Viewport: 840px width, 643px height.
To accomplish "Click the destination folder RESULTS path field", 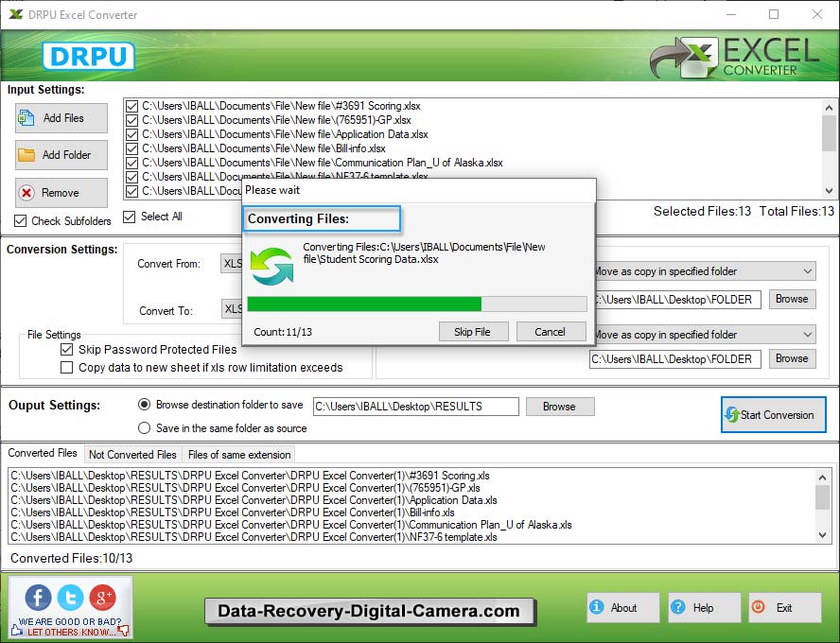I will click(x=415, y=407).
